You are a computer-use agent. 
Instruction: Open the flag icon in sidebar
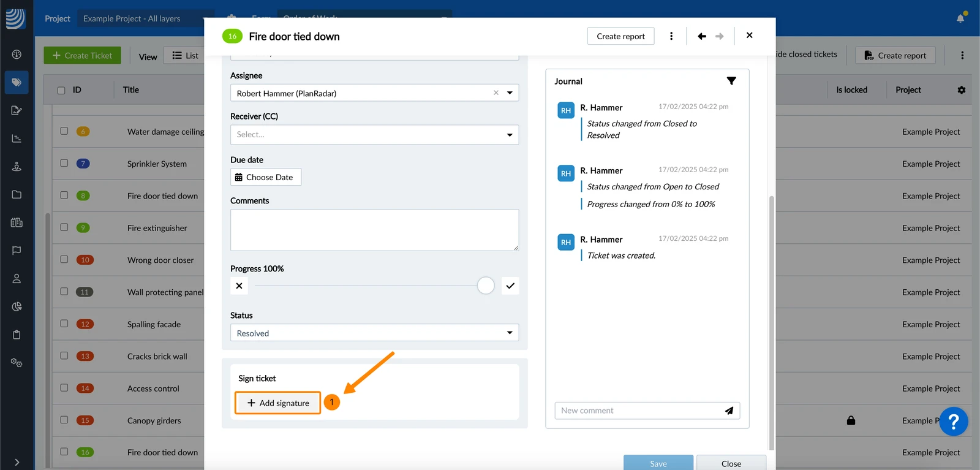coord(17,250)
